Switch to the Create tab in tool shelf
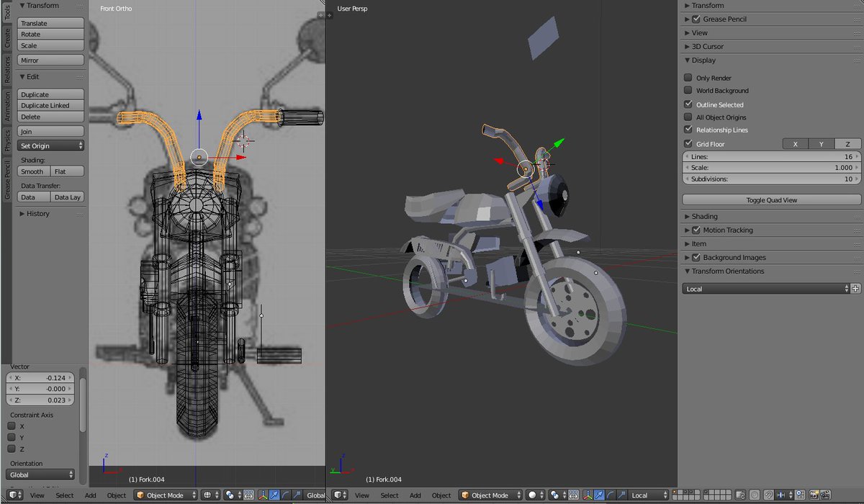 [8, 39]
